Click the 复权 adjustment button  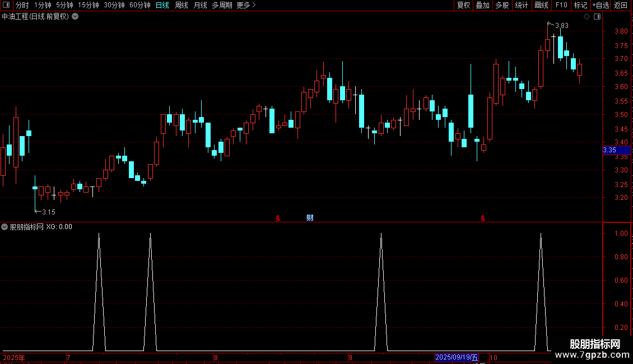(463, 5)
